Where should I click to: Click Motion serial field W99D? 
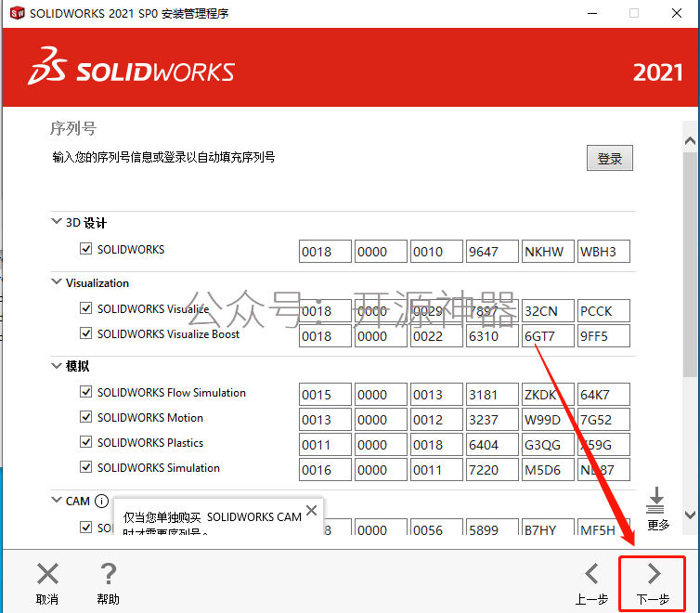click(x=548, y=419)
